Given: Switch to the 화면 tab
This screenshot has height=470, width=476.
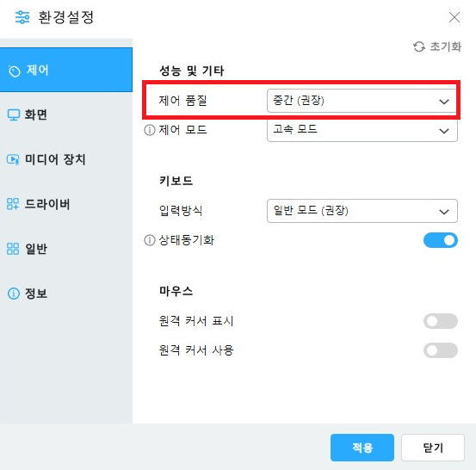Looking at the screenshot, I should pyautogui.click(x=66, y=114).
